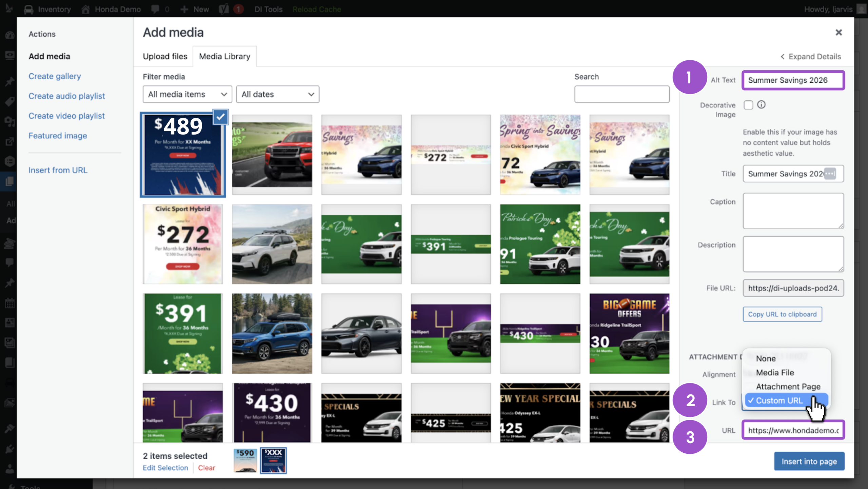This screenshot has width=868, height=489.
Task: Click the ellipsis icon in Title field
Action: [830, 174]
